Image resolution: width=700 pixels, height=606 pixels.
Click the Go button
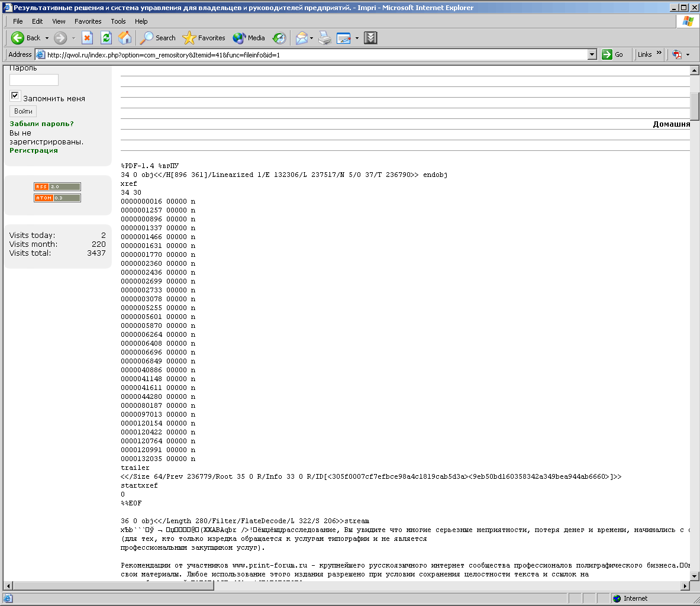pyautogui.click(x=612, y=54)
